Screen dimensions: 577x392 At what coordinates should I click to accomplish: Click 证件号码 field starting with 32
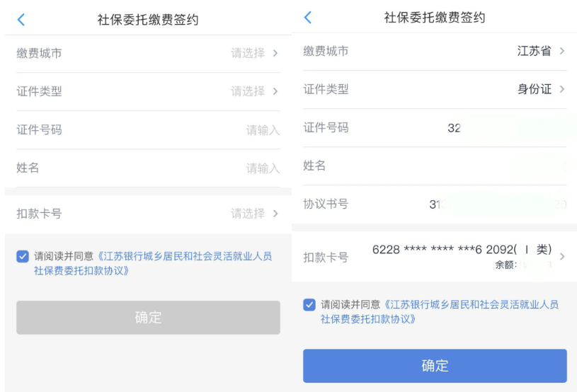(496, 128)
